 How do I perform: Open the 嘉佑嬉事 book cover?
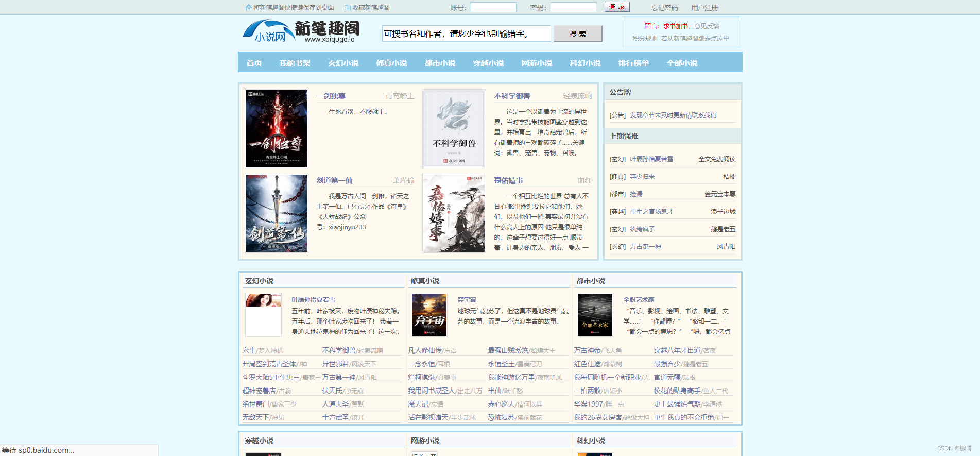click(454, 213)
